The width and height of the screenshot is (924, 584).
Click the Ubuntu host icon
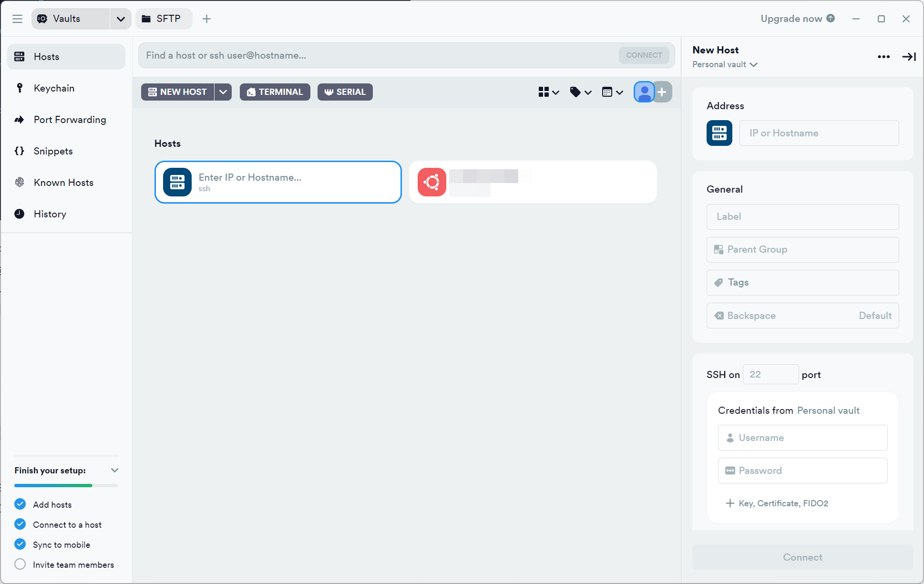click(x=431, y=182)
